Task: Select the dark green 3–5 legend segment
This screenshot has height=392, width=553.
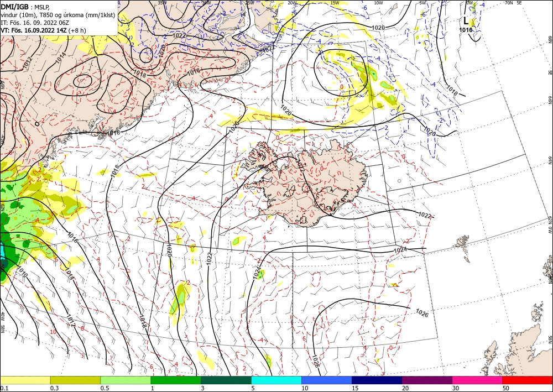Action: (x=226, y=380)
